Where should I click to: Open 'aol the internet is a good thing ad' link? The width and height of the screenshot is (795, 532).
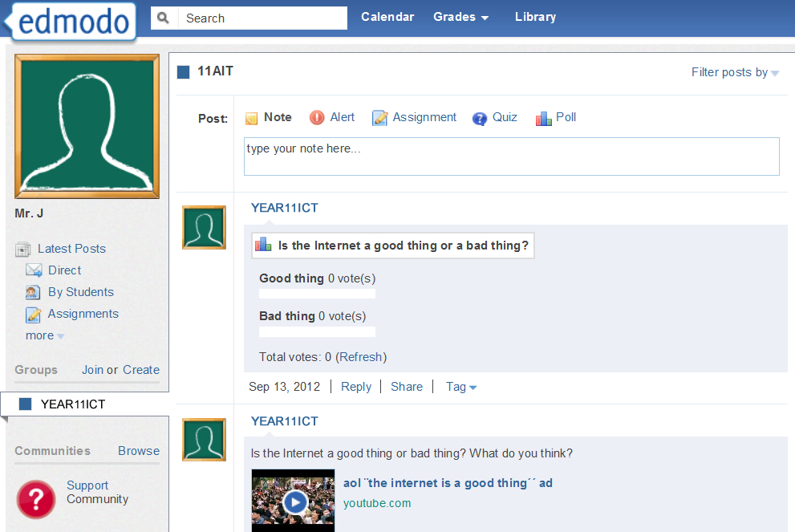tap(448, 483)
